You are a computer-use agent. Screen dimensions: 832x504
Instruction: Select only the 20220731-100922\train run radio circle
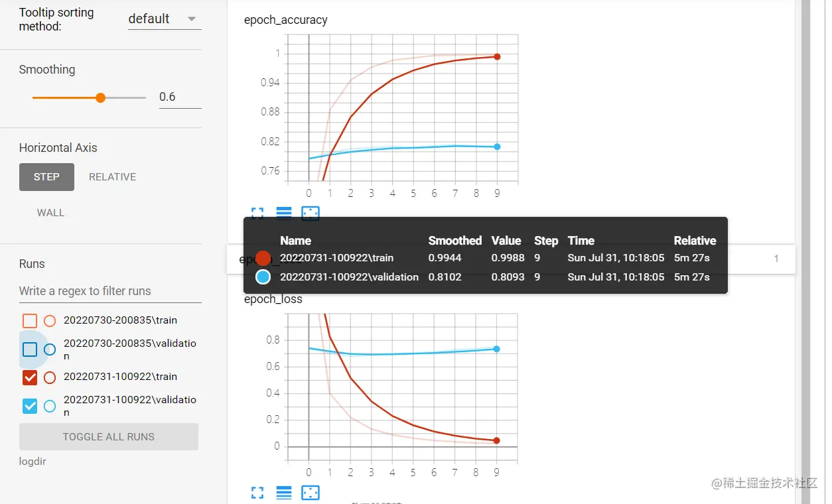(50, 377)
